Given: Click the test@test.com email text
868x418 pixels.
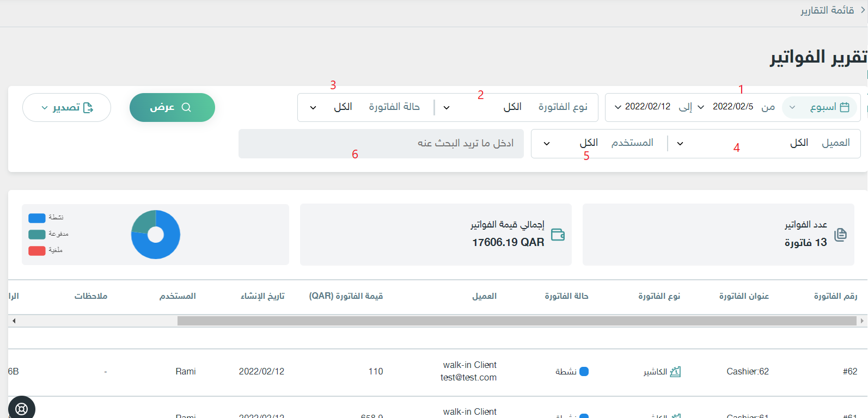Looking at the screenshot, I should pos(469,378).
